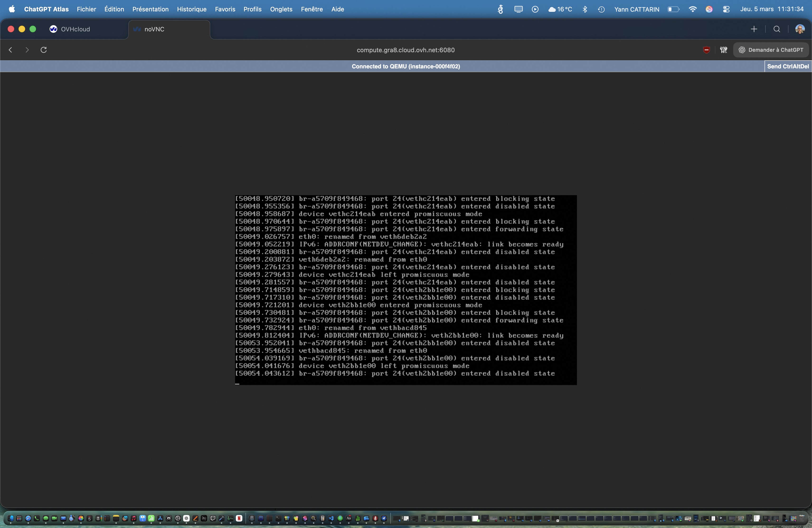
Task: Click the address bar URL field
Action: pyautogui.click(x=405, y=50)
